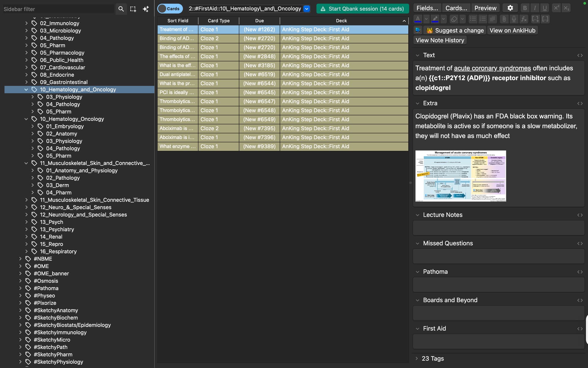
Task: Select the 04_Pathology tag under 10_Hematology_and_Oncology
Action: pyautogui.click(x=63, y=104)
